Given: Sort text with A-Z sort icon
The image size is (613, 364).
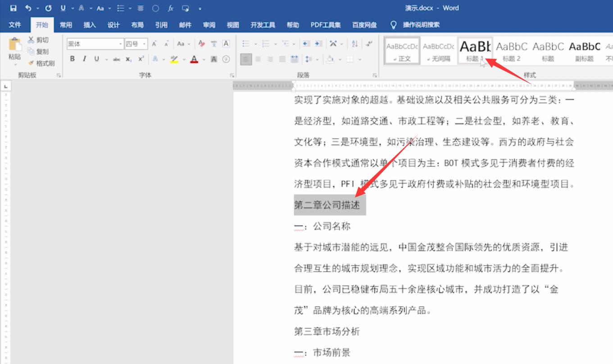Looking at the screenshot, I should coord(354,44).
